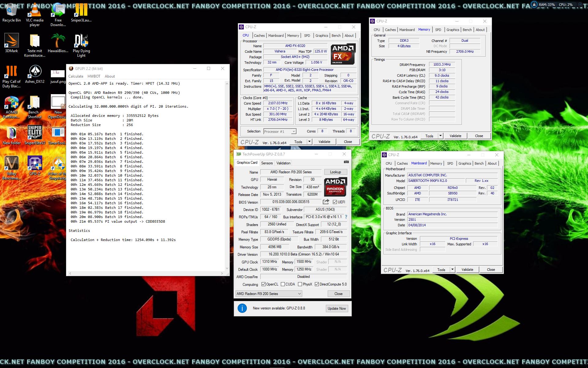The height and width of the screenshot is (368, 588).
Task: Open Texte mit Korrekturzeichen folder
Action: [x=35, y=45]
